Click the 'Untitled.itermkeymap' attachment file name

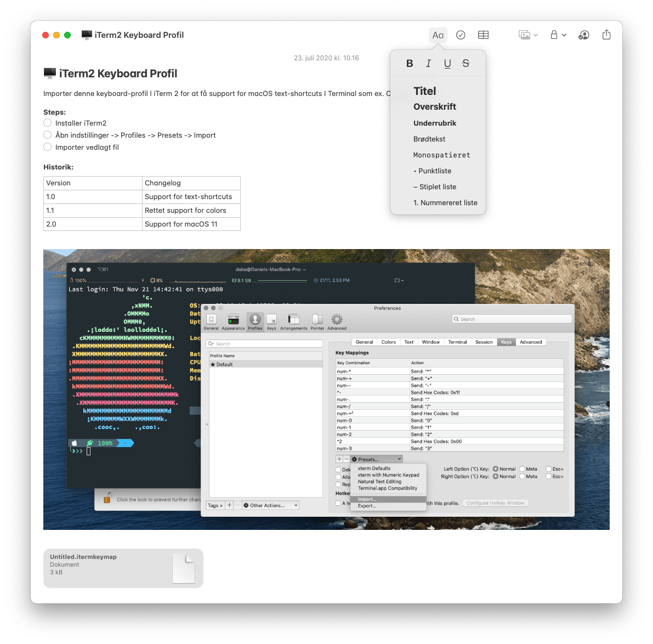83,557
